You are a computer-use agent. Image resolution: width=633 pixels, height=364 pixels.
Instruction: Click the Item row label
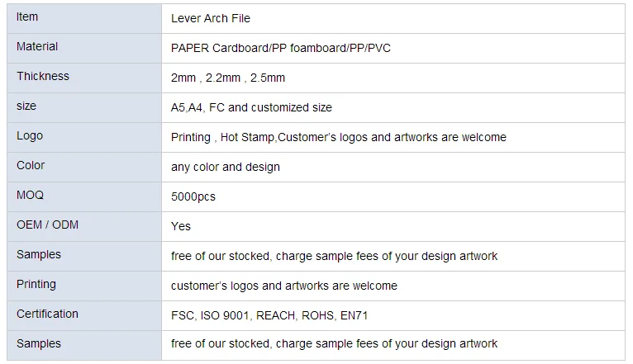point(27,17)
